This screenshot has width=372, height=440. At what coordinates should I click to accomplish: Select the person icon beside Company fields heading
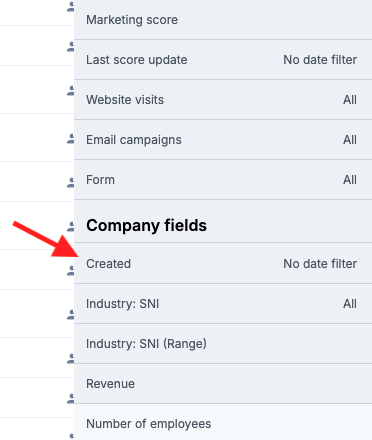71,227
